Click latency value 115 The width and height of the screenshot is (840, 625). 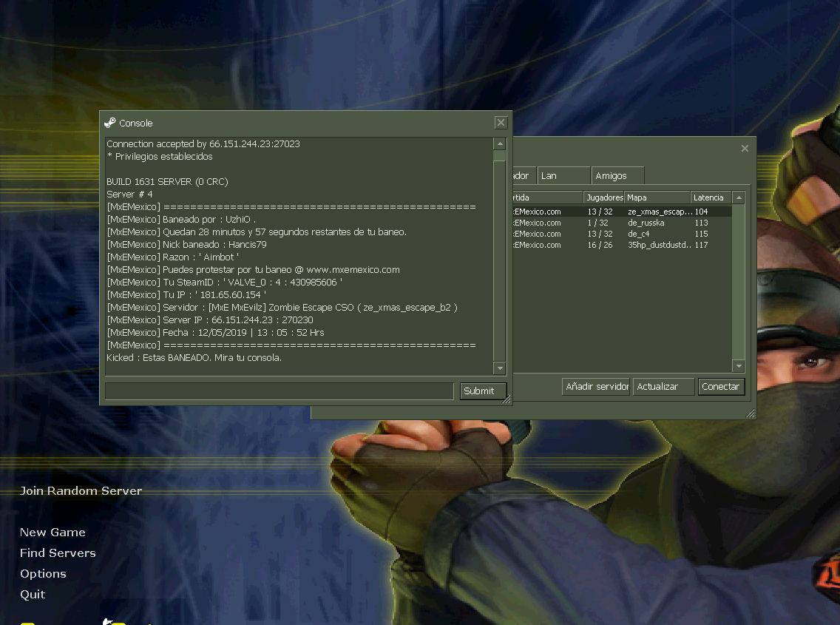pyautogui.click(x=701, y=234)
